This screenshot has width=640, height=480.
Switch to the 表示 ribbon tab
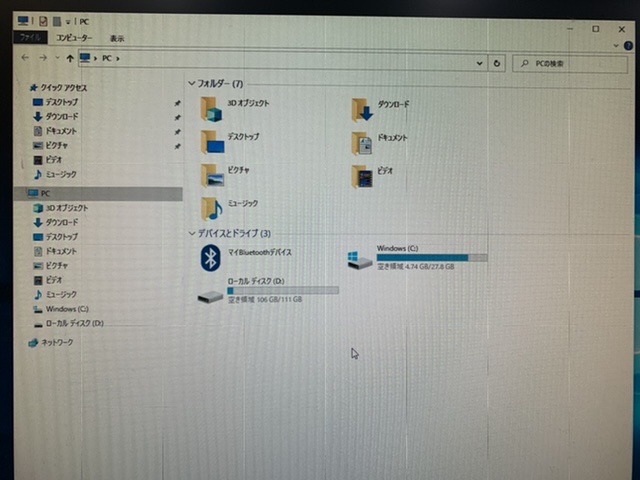(x=117, y=38)
